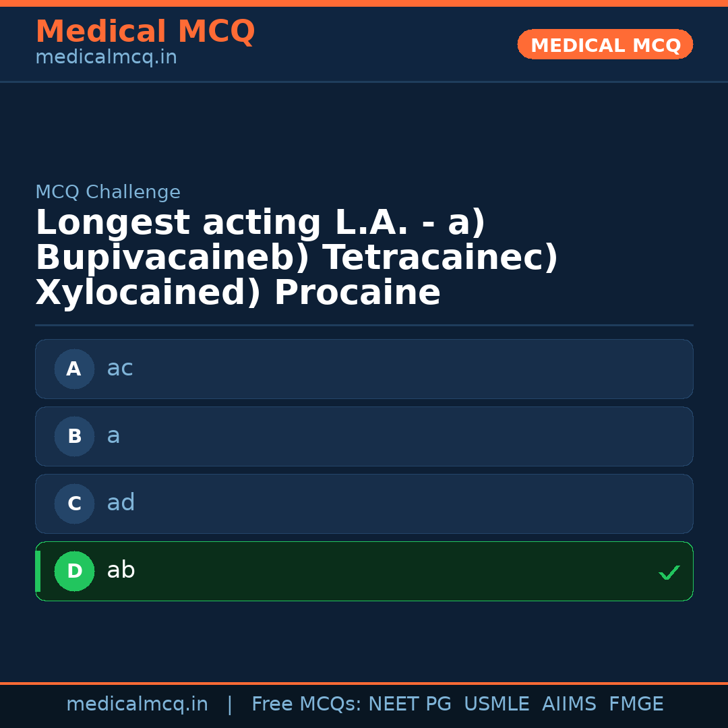Select the circular B badge icon

(x=74, y=436)
